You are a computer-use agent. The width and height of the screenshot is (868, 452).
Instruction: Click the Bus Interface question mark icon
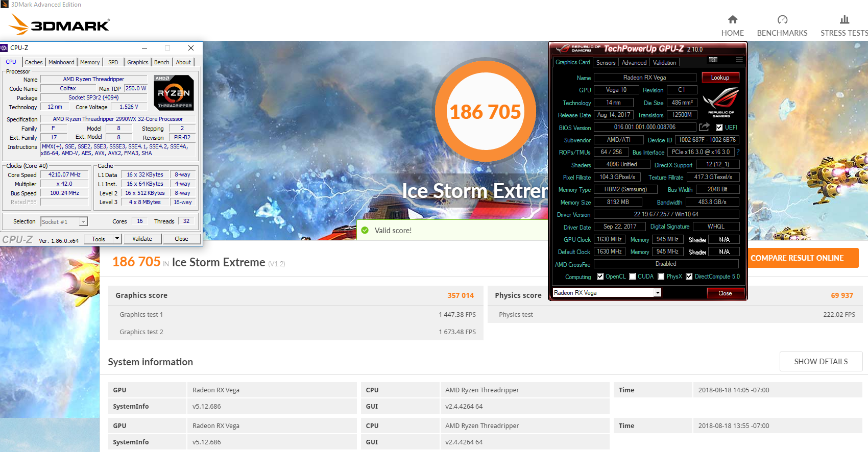click(x=738, y=152)
